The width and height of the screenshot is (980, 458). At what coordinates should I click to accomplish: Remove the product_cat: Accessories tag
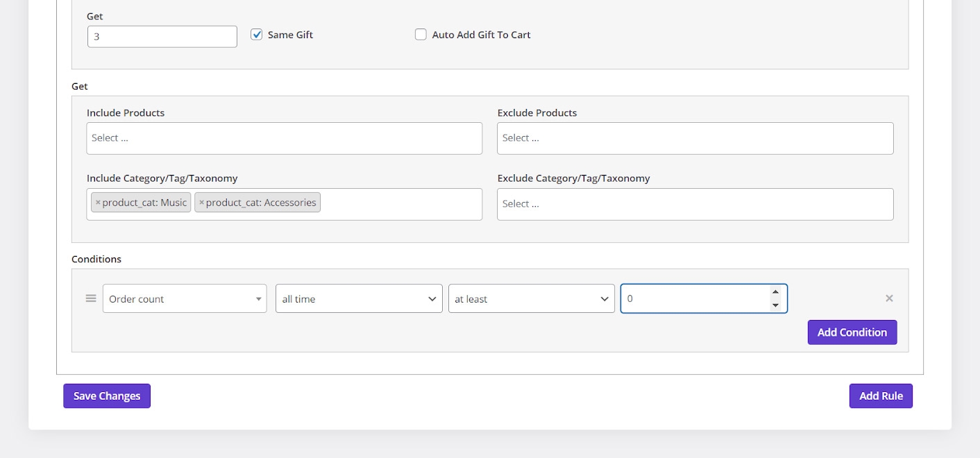point(201,203)
